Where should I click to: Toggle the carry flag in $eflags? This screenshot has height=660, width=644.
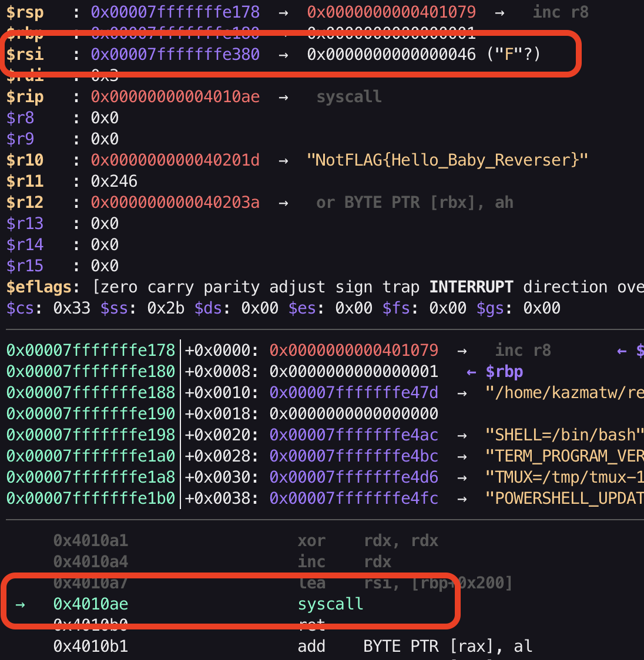tap(170, 287)
